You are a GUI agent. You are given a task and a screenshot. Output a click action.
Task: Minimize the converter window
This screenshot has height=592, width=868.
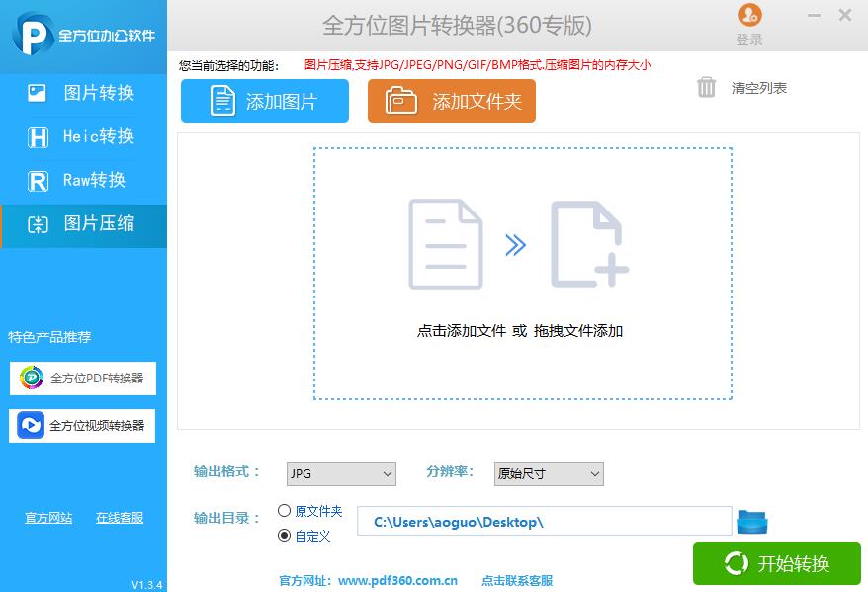pos(814,16)
